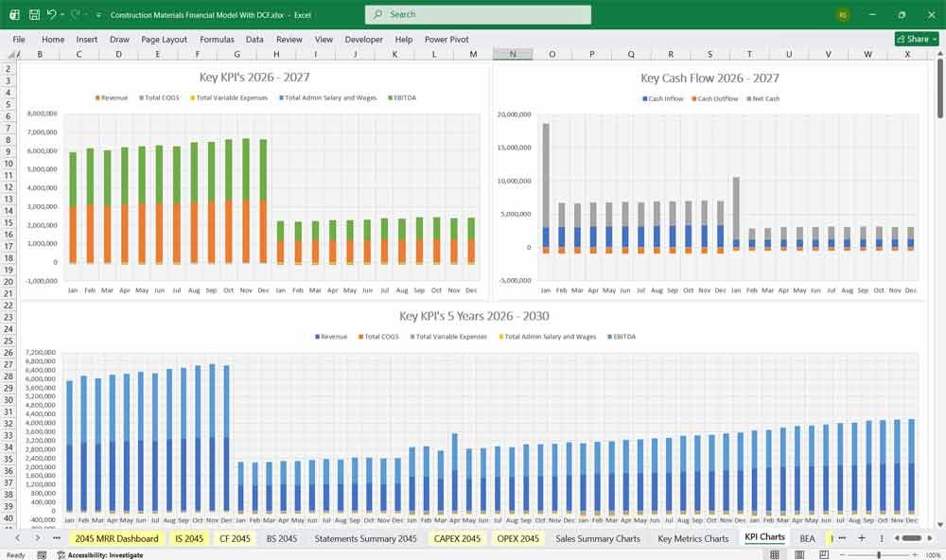The height and width of the screenshot is (560, 946).
Task: Select row 21 header
Action: tap(9, 293)
